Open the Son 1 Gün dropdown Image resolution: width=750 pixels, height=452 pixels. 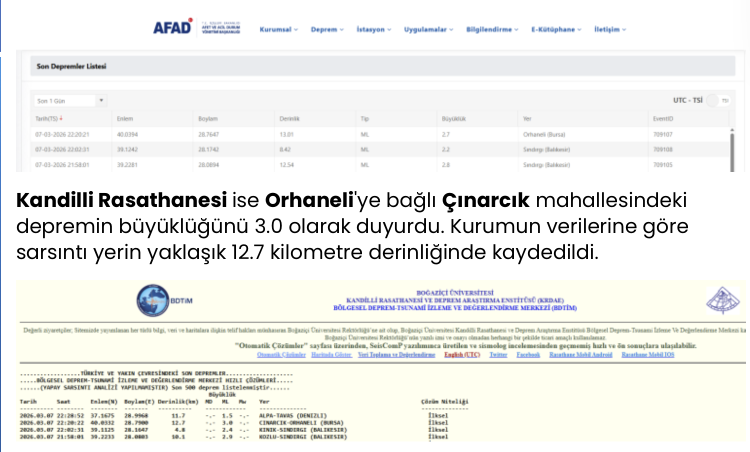(x=69, y=101)
